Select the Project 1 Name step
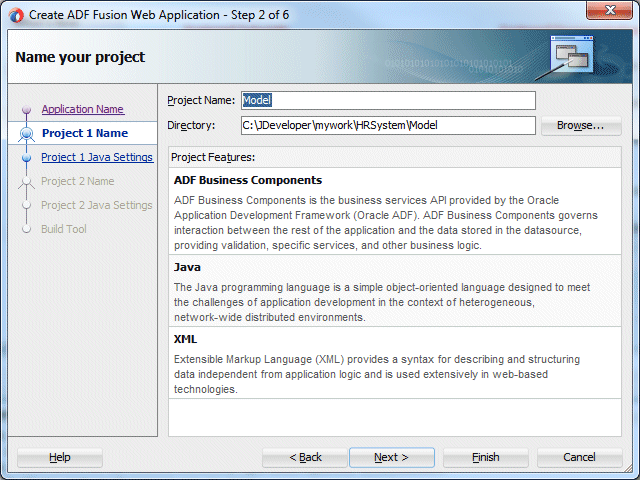This screenshot has height=480, width=640. [85, 133]
